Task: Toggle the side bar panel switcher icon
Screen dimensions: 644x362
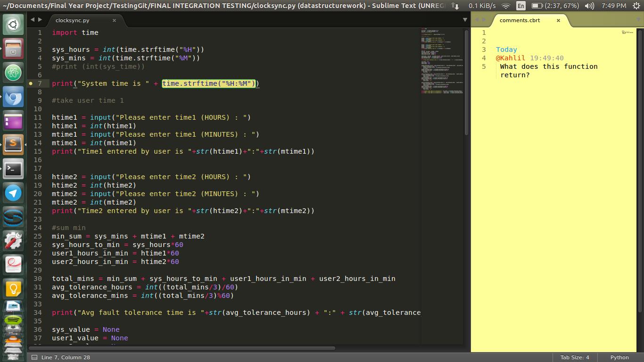Action: click(34, 357)
